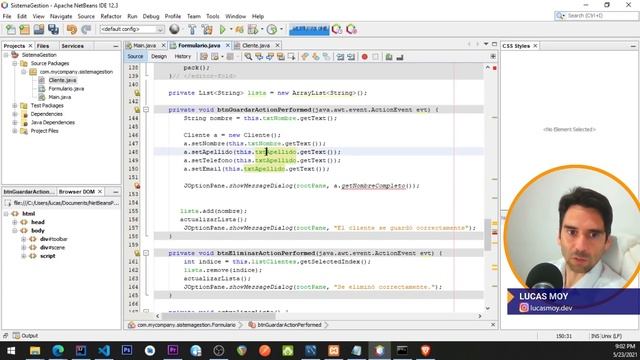Expand the Test Packages node
Screen dimensions: 640x360
pos(15,105)
